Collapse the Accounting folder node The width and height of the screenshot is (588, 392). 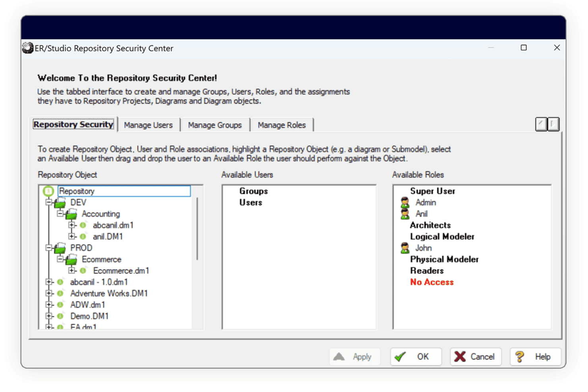coord(60,214)
